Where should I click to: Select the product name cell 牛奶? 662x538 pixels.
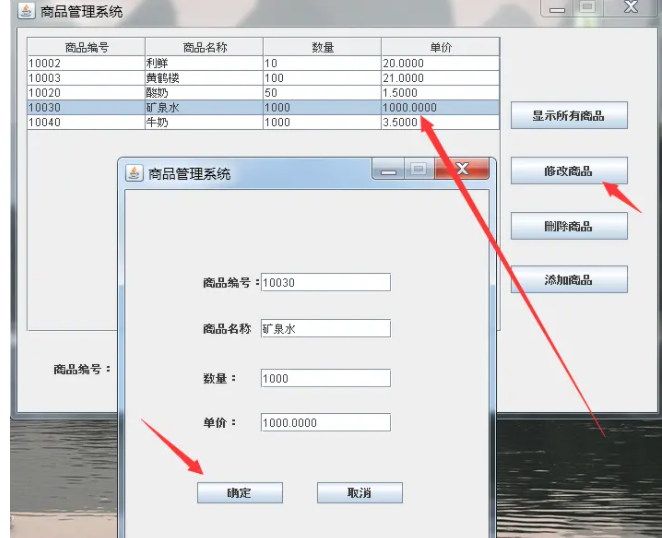point(204,122)
